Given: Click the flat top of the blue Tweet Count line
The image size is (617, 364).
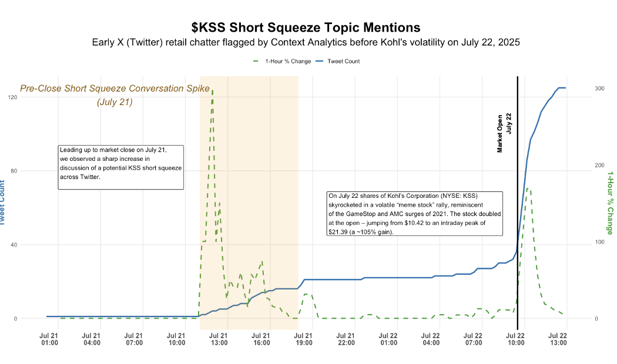Looking at the screenshot, I should click(x=562, y=88).
